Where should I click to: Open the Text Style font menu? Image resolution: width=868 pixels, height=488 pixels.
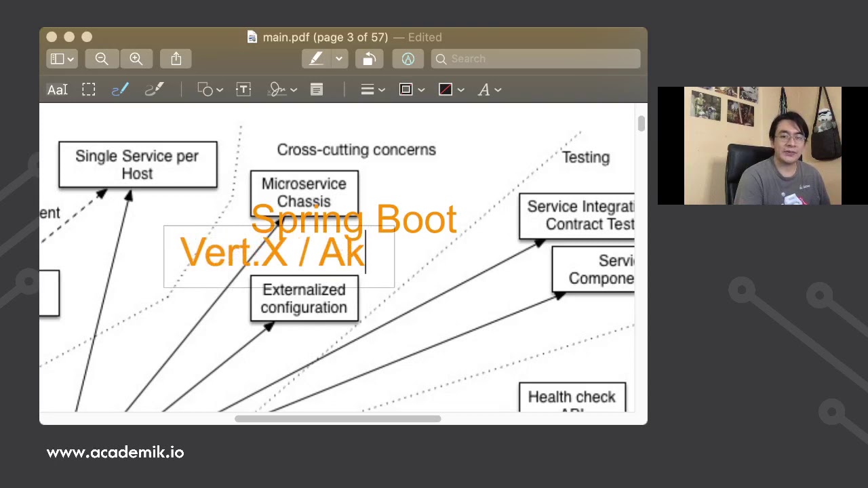coord(490,89)
